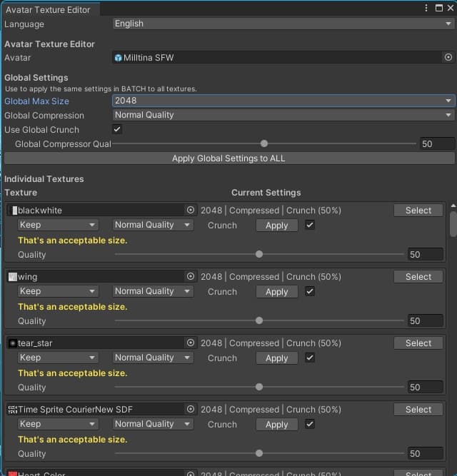Image resolution: width=457 pixels, height=476 pixels.
Task: Open the Keep size dropdown for tear_star
Action: 57,358
